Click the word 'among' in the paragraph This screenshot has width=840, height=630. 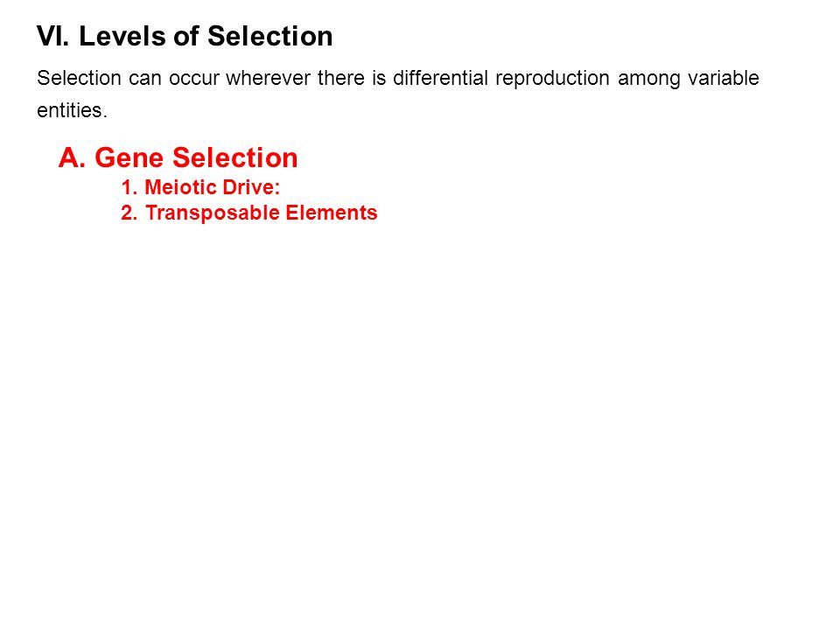648,80
